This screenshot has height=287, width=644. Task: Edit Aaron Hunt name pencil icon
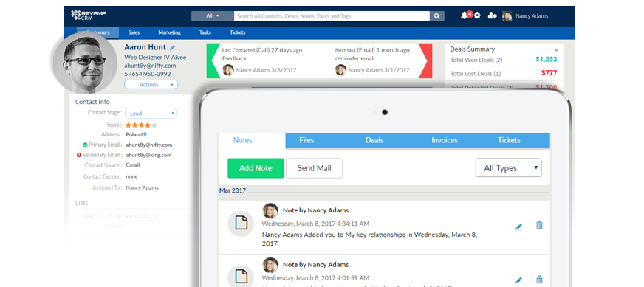(173, 48)
